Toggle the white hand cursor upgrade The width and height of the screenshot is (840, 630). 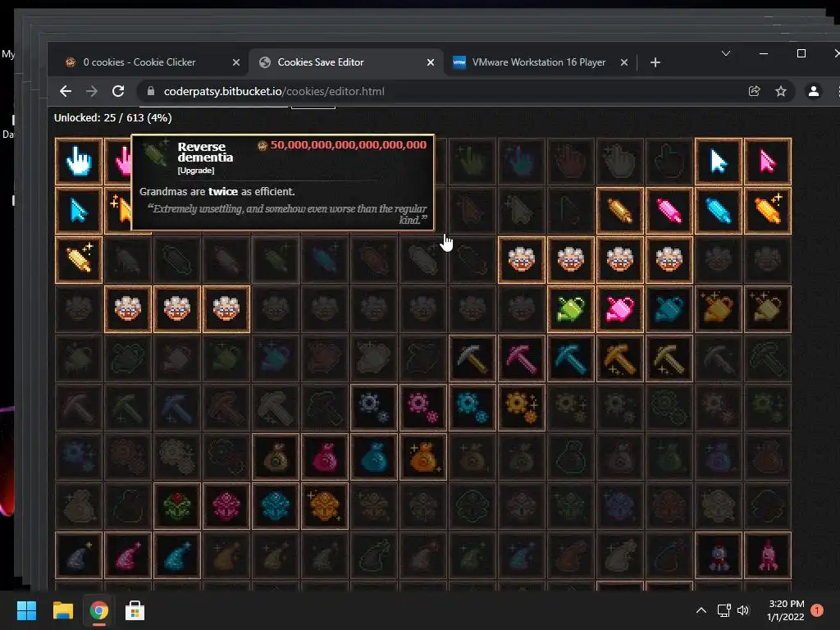click(x=79, y=162)
